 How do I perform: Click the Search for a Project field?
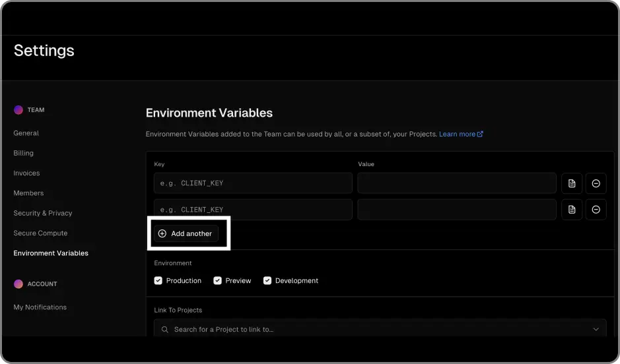tap(380, 329)
